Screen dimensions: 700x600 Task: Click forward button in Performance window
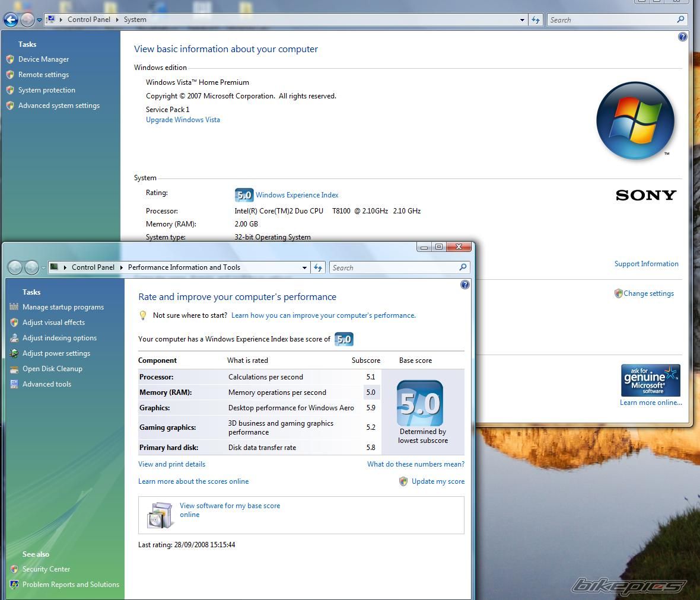click(31, 267)
